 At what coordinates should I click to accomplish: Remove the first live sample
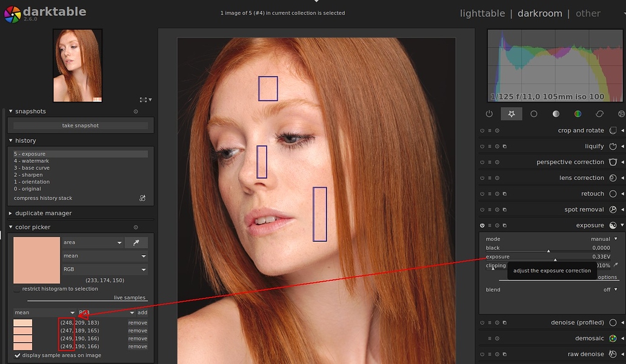(x=138, y=322)
